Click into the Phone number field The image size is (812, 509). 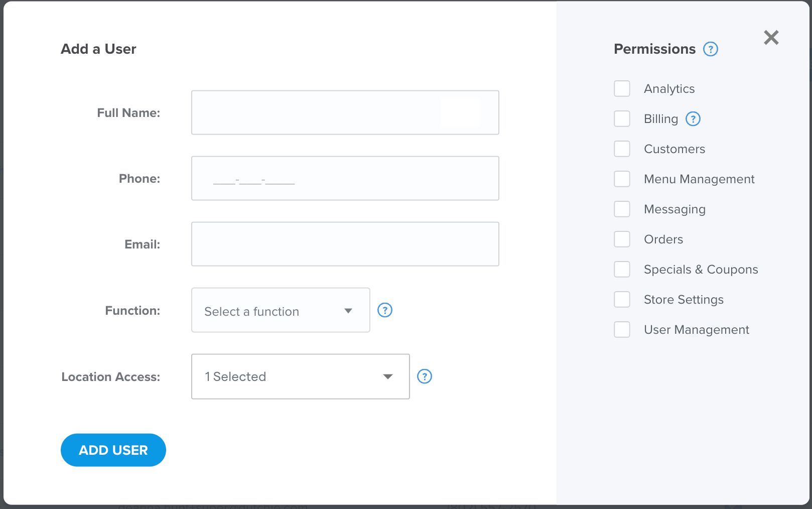(x=345, y=178)
